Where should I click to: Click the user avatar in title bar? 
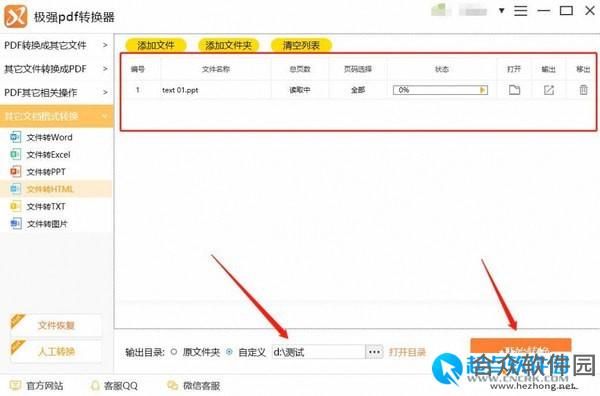(439, 10)
